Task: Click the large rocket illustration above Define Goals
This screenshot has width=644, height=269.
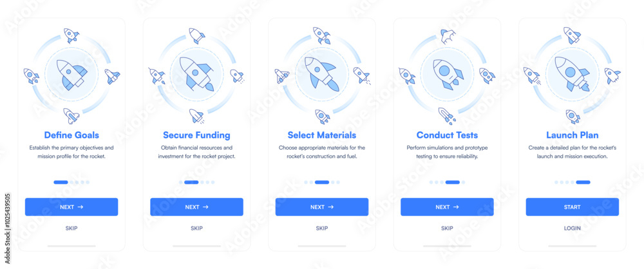Action: (72, 74)
